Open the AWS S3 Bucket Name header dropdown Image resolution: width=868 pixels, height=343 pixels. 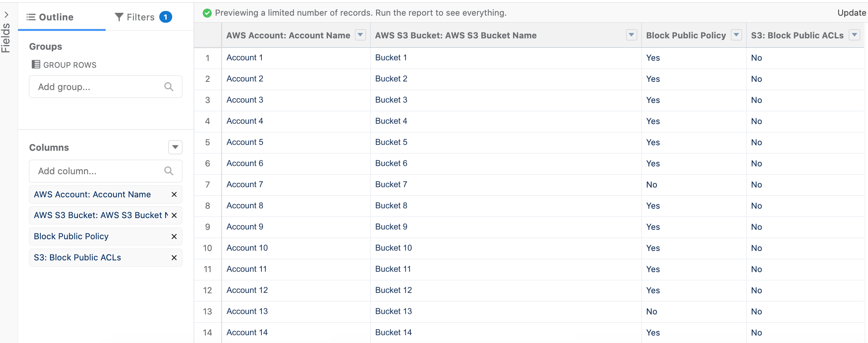coord(631,35)
